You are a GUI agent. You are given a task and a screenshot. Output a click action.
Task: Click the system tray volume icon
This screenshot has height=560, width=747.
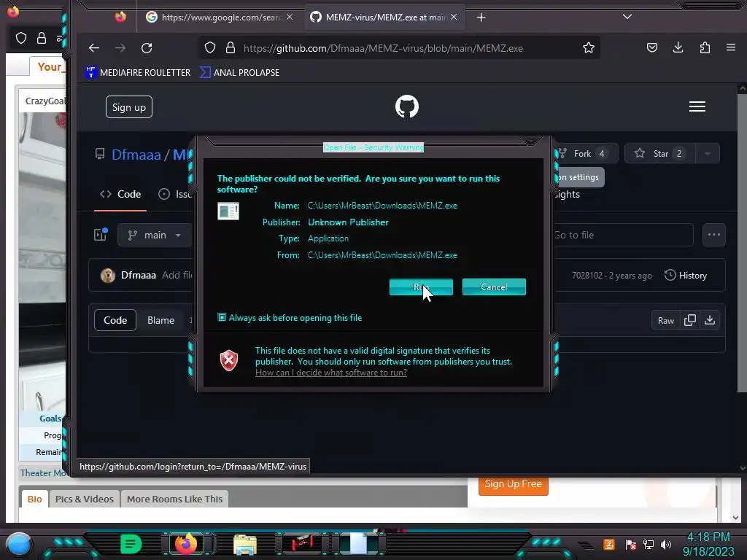[666, 544]
